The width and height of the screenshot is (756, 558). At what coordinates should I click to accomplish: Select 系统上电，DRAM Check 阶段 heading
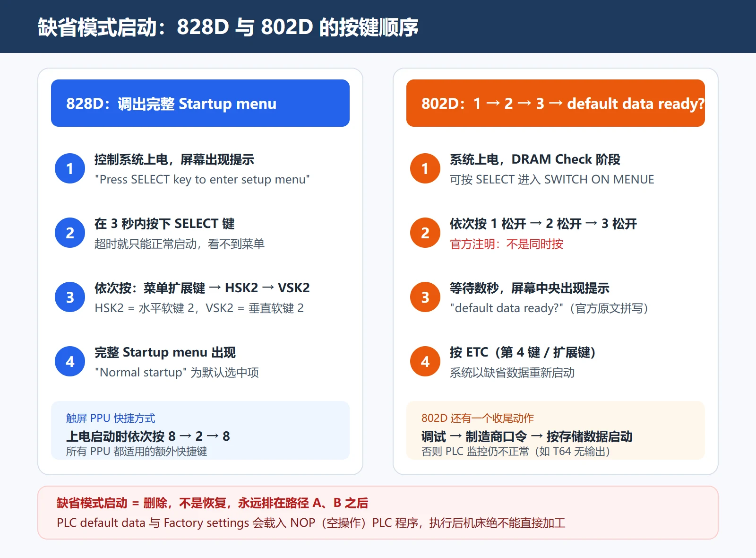click(x=535, y=159)
